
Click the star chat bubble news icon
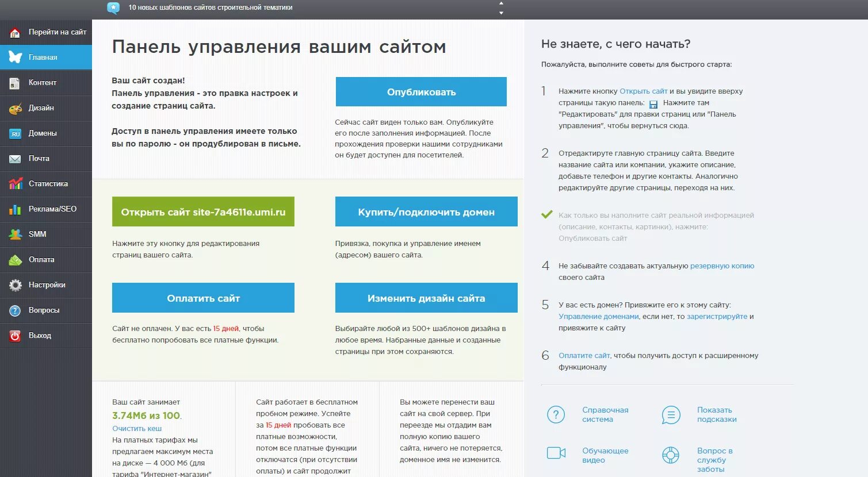[113, 7]
